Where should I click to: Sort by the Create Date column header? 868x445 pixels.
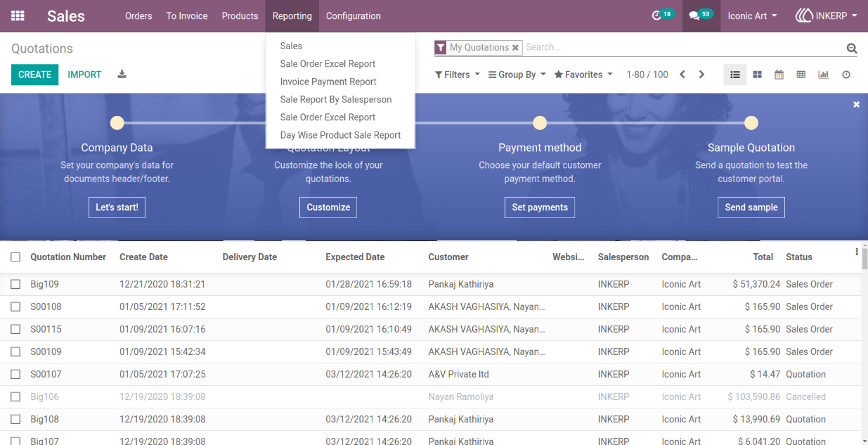(143, 257)
